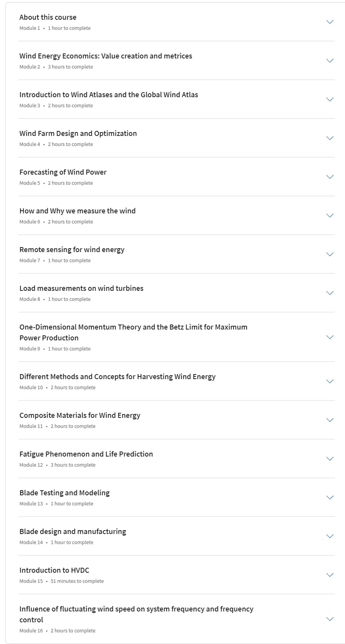
Task: Expand How and Why we measure chevron
Action: pyautogui.click(x=330, y=216)
